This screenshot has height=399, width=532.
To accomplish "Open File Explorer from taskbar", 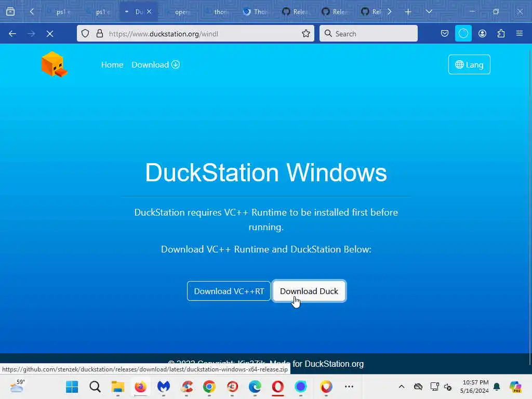I will (118, 387).
